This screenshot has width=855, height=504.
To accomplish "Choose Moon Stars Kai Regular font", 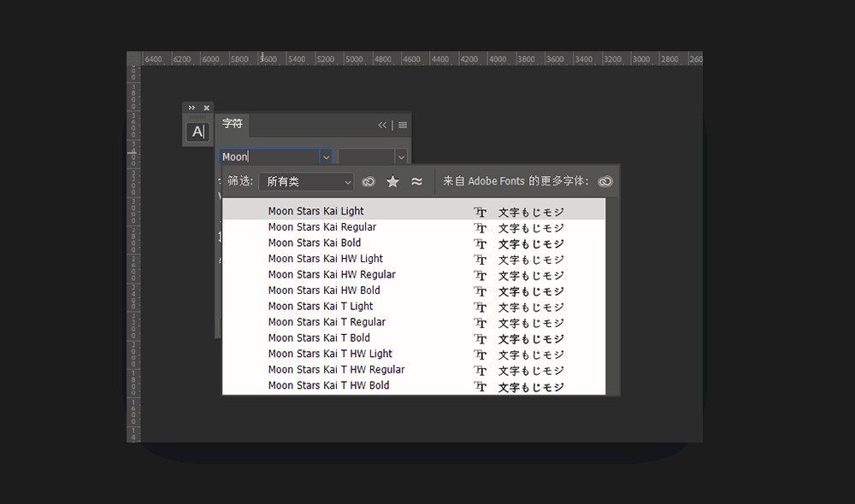I will click(414, 227).
